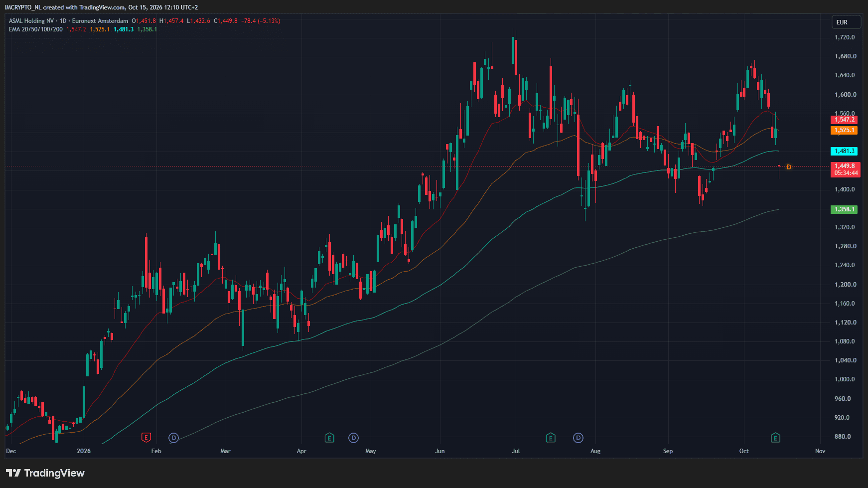Click the cyan 1,481.3 EMA price axis label
Image resolution: width=868 pixels, height=488 pixels.
pos(844,151)
